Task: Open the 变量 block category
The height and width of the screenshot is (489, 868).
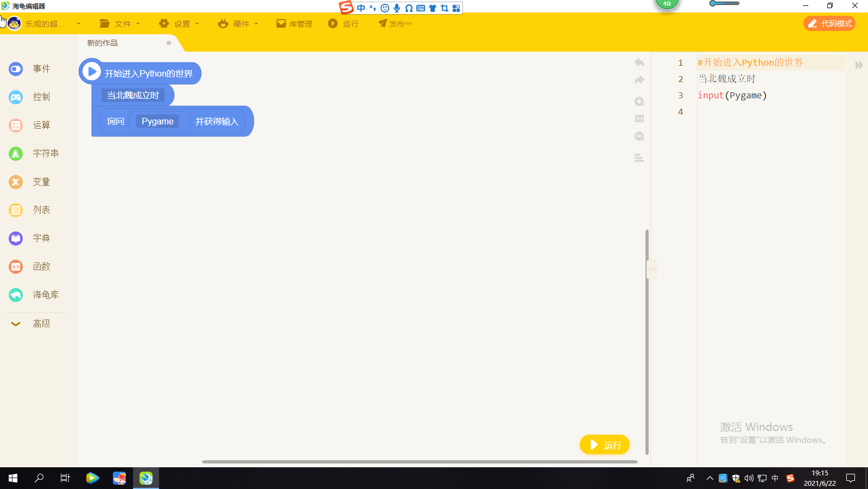Action: click(x=30, y=181)
